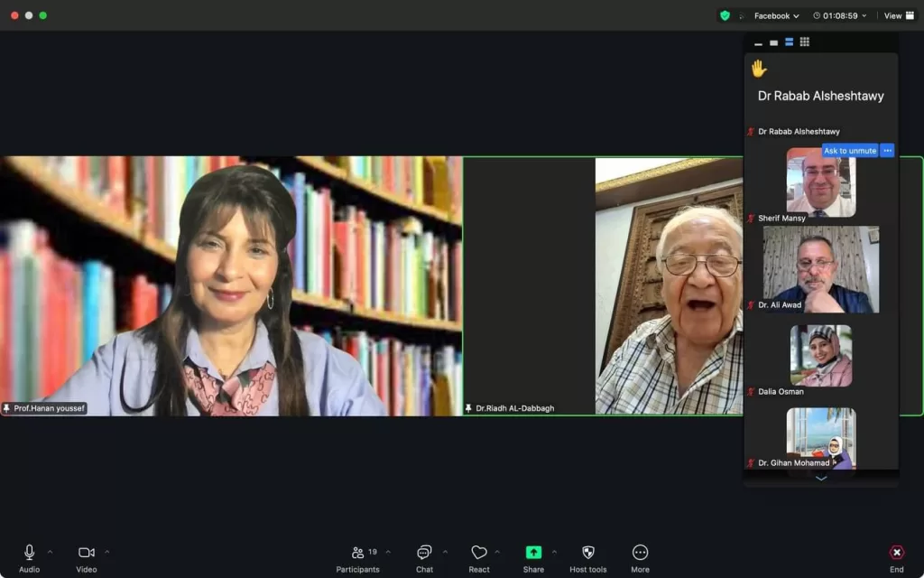
Task: Open Host tools shield icon
Action: pyautogui.click(x=588, y=553)
